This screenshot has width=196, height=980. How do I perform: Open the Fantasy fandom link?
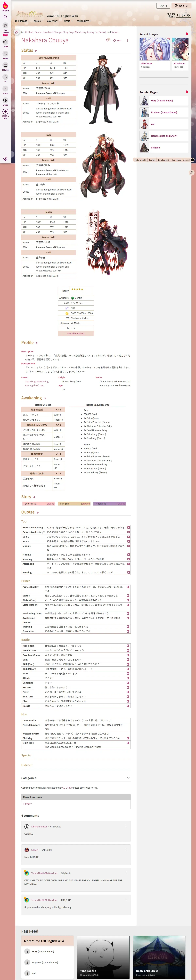pos(27,804)
